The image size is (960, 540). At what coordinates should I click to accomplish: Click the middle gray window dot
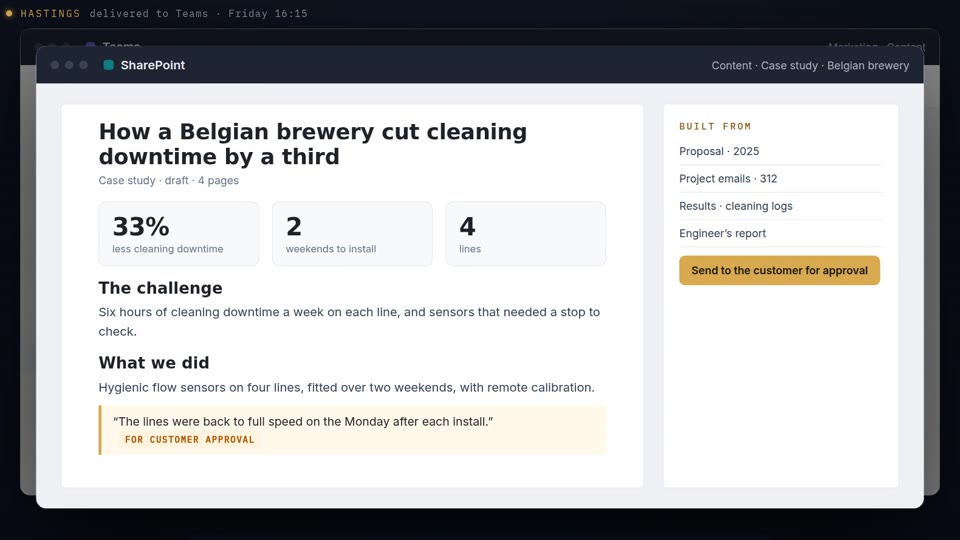[69, 65]
